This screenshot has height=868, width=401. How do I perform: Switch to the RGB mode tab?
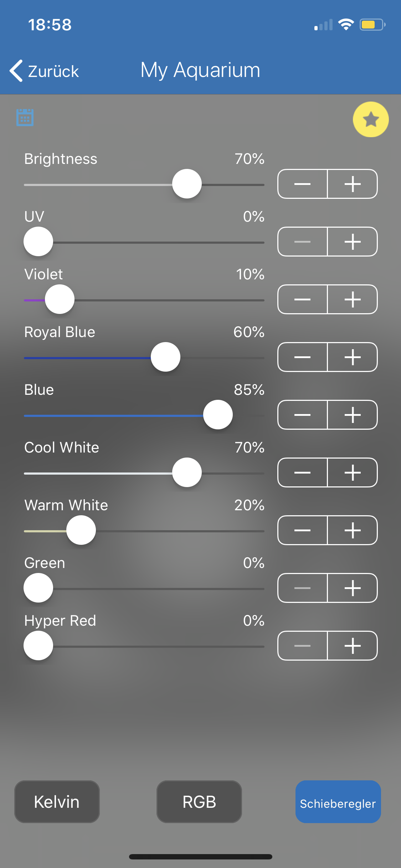tap(199, 802)
